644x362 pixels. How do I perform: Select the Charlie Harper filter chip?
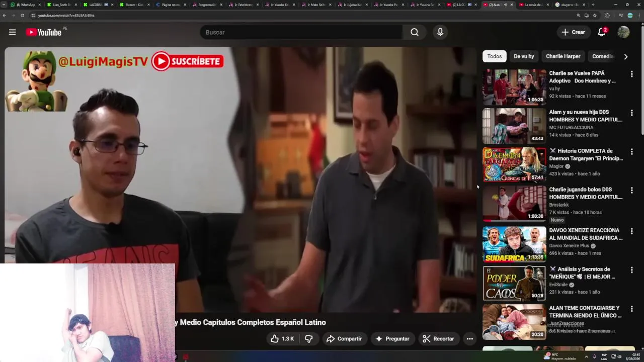coord(563,56)
